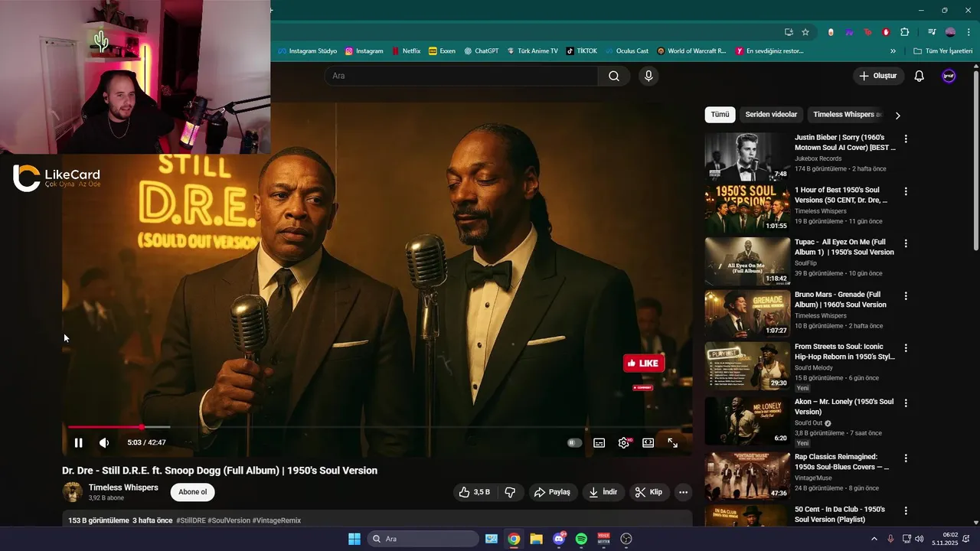Image resolution: width=980 pixels, height=551 pixels.
Task: Open Chrome extensions puzzle icon
Action: [904, 32]
